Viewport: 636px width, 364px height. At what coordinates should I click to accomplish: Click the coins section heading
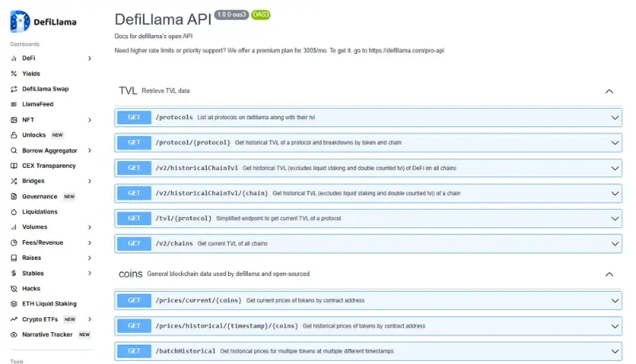coord(130,274)
